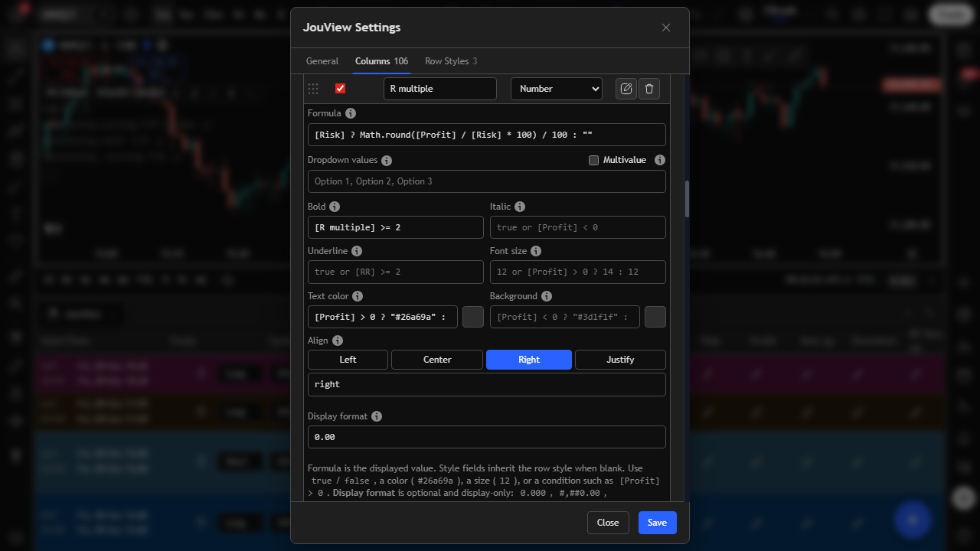Click the info icon next to Align

(338, 341)
